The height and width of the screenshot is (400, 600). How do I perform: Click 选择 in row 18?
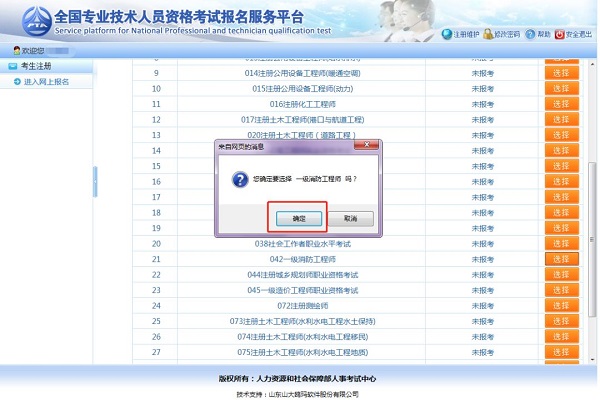click(x=561, y=212)
